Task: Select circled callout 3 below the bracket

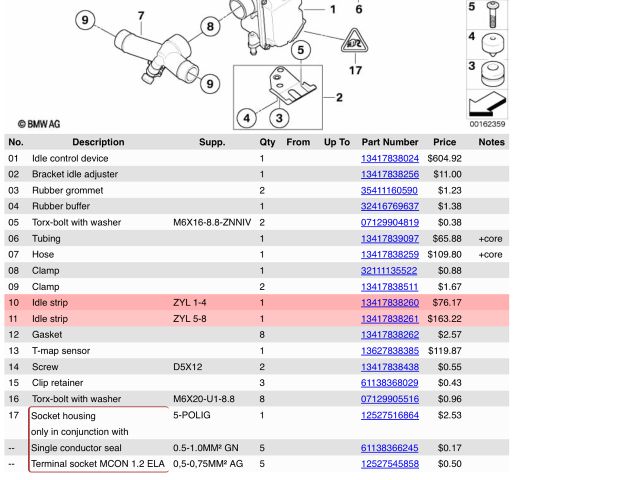Action: click(x=280, y=118)
